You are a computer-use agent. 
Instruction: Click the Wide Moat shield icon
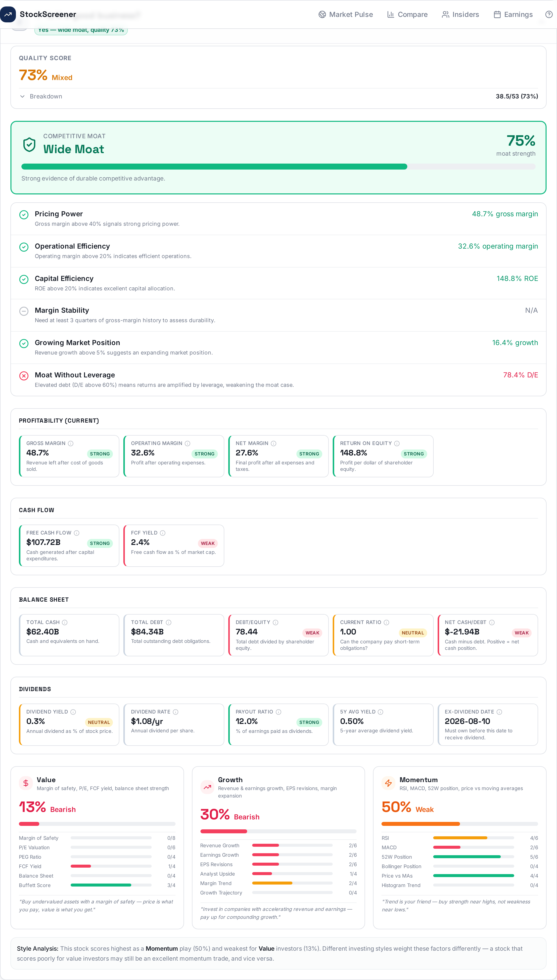pyautogui.click(x=29, y=145)
